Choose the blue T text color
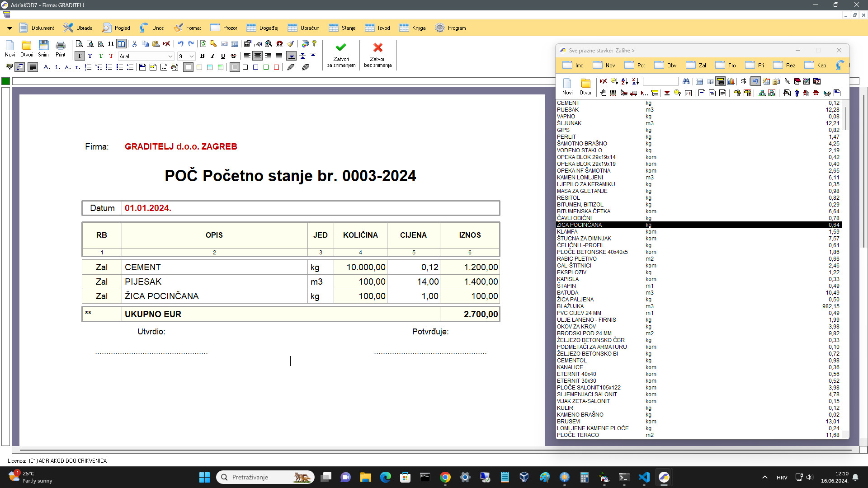The height and width of the screenshot is (488, 868). 90,56
